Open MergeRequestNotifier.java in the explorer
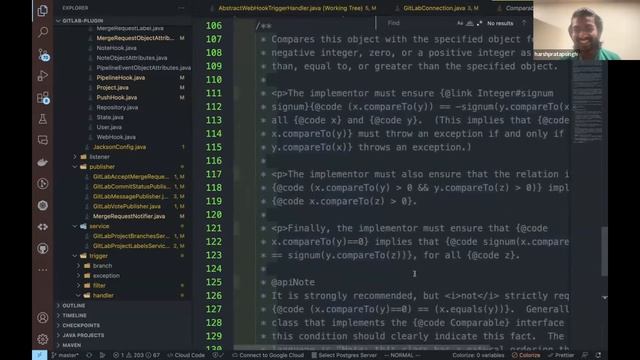 129,216
